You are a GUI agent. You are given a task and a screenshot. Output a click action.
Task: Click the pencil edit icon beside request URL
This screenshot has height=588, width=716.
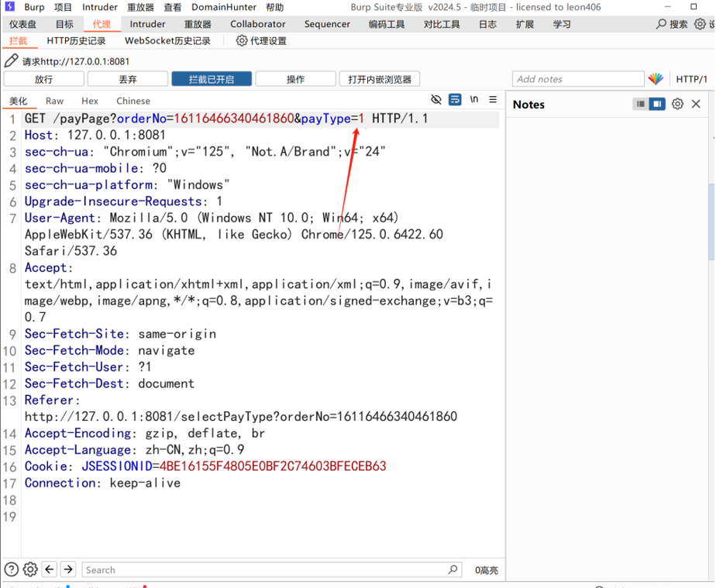[11, 61]
